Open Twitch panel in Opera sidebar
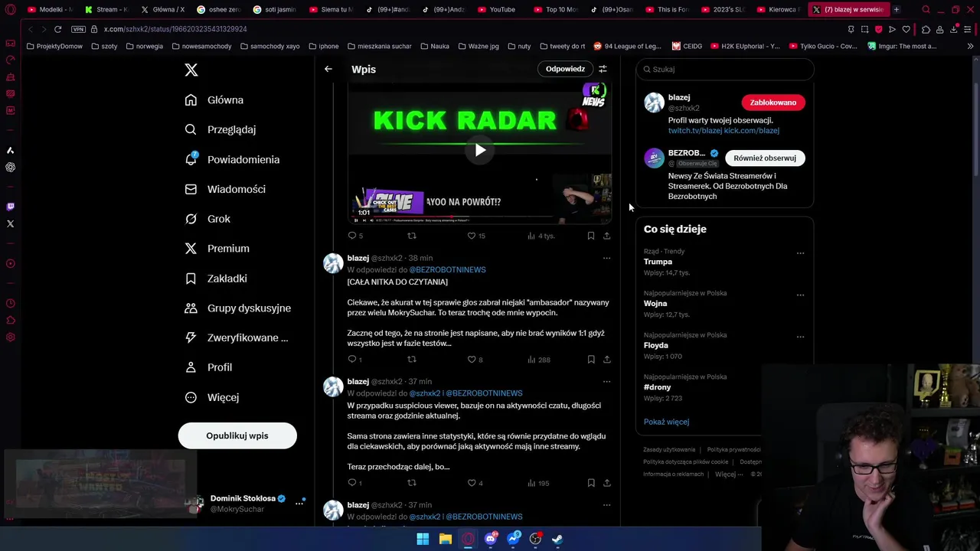Viewport: 980px width, 551px height. (x=10, y=207)
